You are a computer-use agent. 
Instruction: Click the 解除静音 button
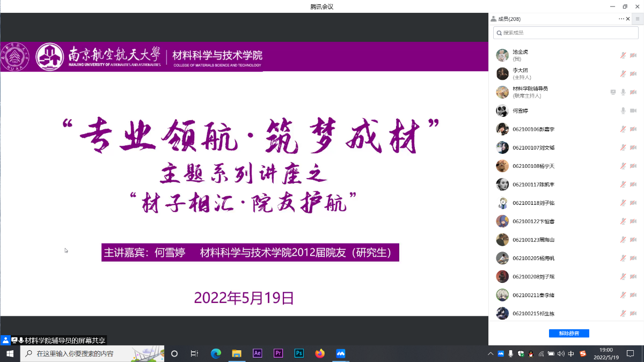(569, 334)
